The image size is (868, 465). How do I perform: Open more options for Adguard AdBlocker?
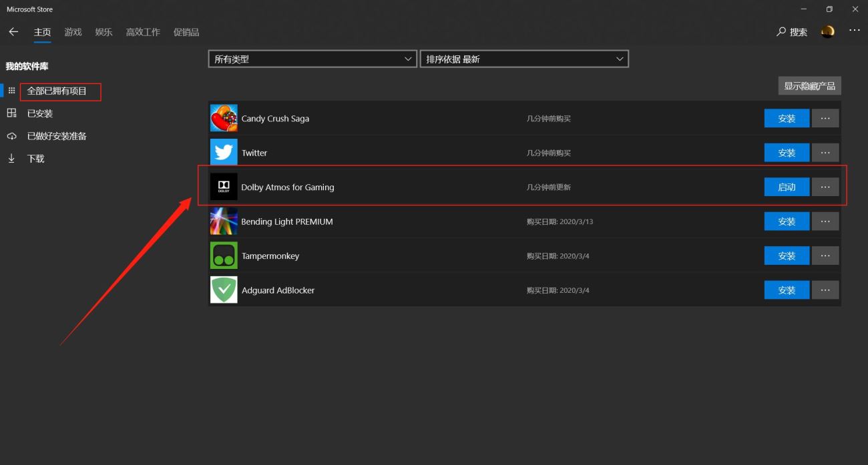pyautogui.click(x=825, y=290)
